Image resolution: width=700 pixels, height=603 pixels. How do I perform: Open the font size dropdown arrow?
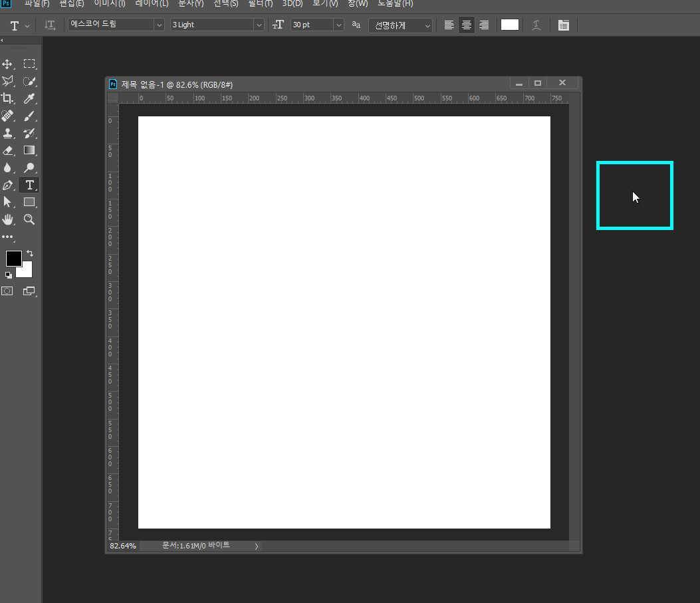tap(339, 25)
